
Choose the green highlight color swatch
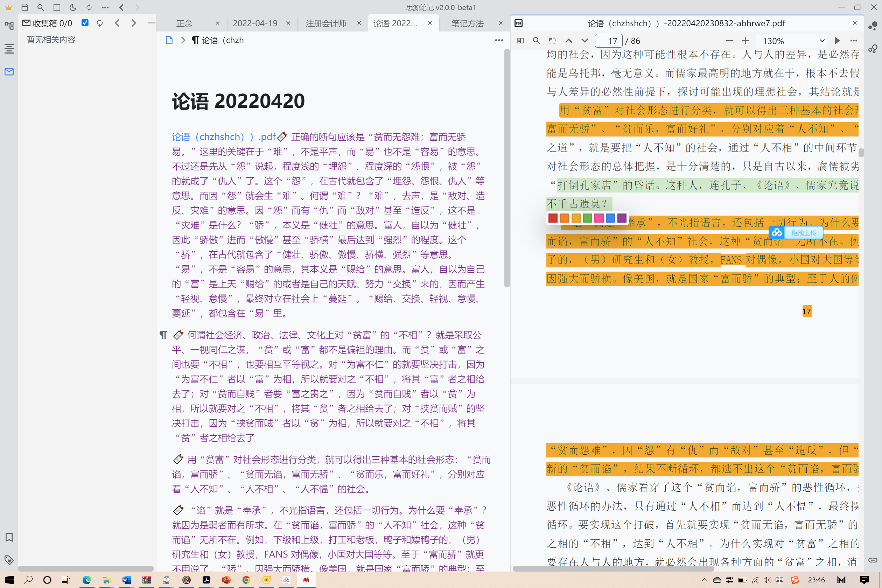pyautogui.click(x=588, y=218)
